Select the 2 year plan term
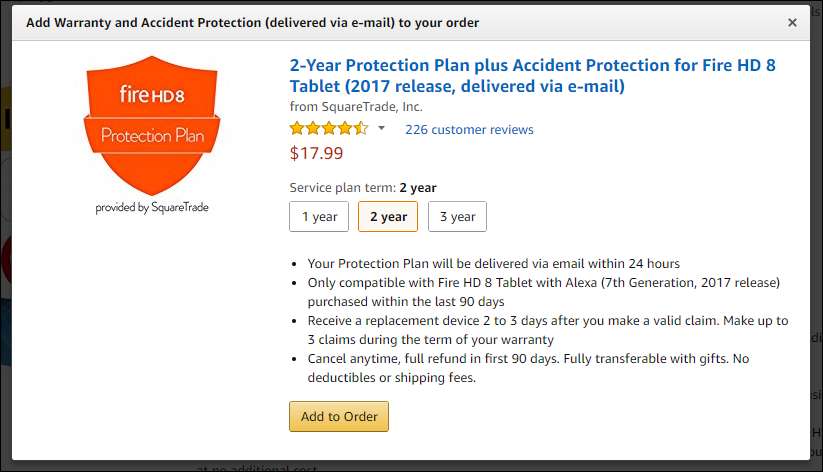This screenshot has height=472, width=823. [x=388, y=217]
